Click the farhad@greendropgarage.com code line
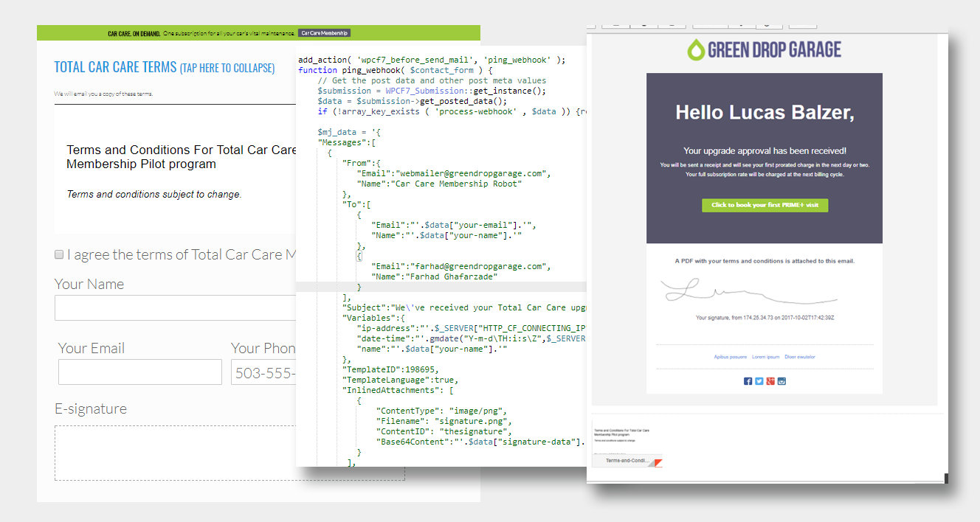 (x=461, y=266)
